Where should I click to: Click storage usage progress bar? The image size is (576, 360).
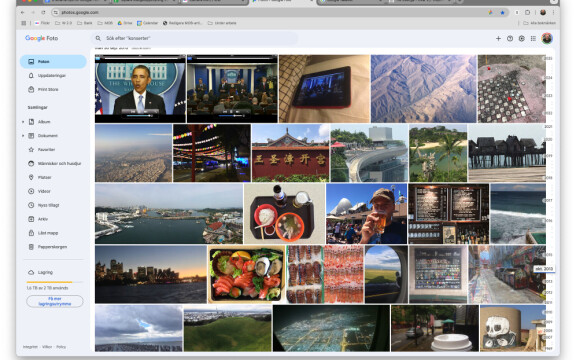pyautogui.click(x=55, y=282)
